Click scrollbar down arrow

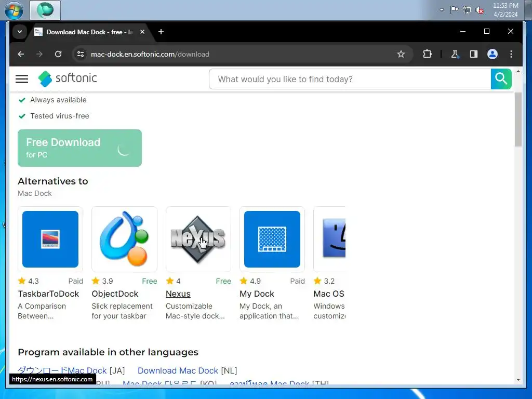tap(518, 380)
